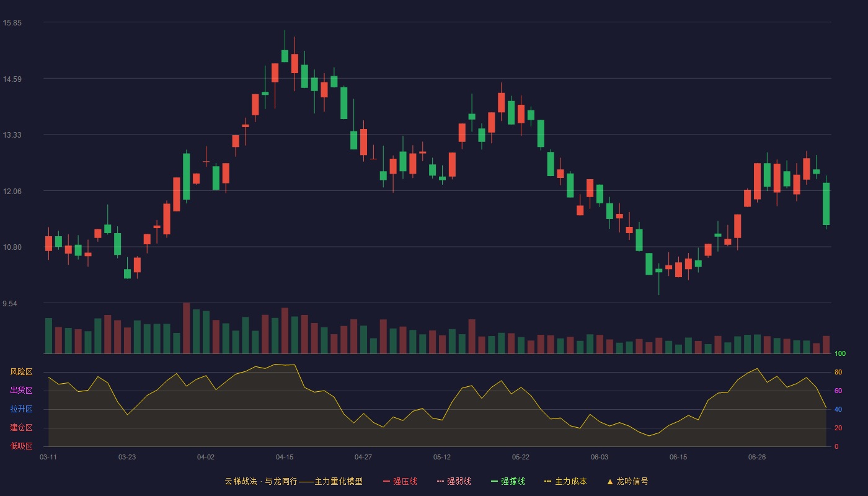Click the 风险区 zone label

(22, 372)
